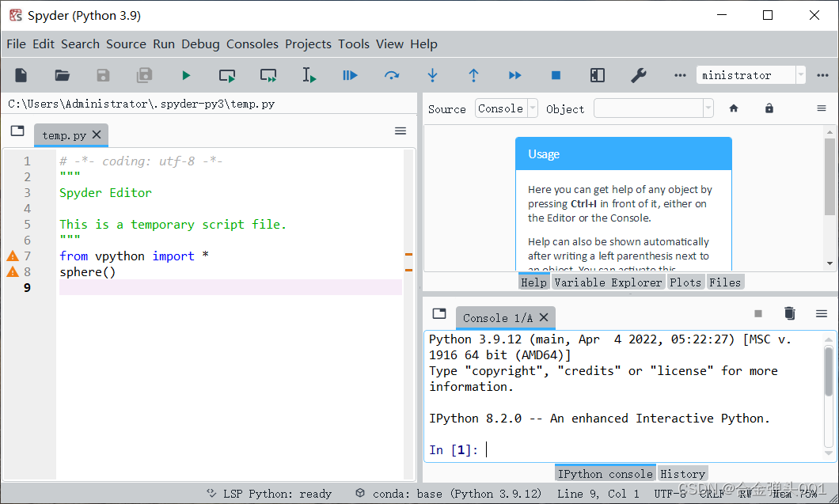Switch to the History tab

[x=682, y=473]
